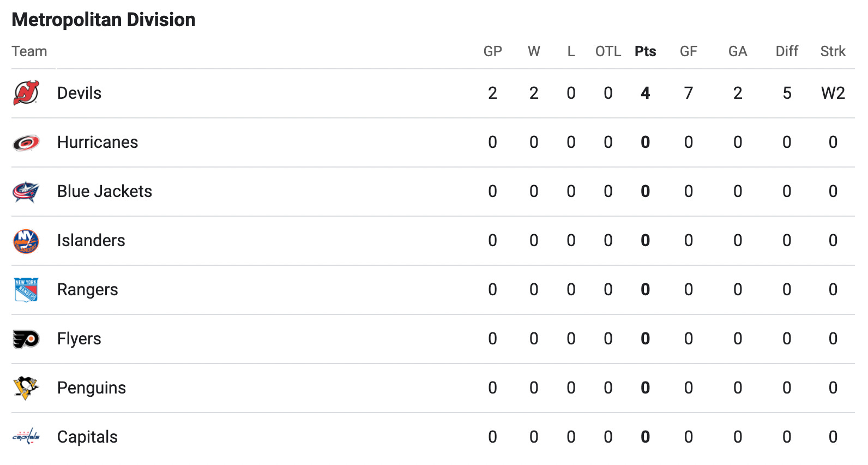Select the OTL column header
The width and height of the screenshot is (868, 465).
point(608,51)
